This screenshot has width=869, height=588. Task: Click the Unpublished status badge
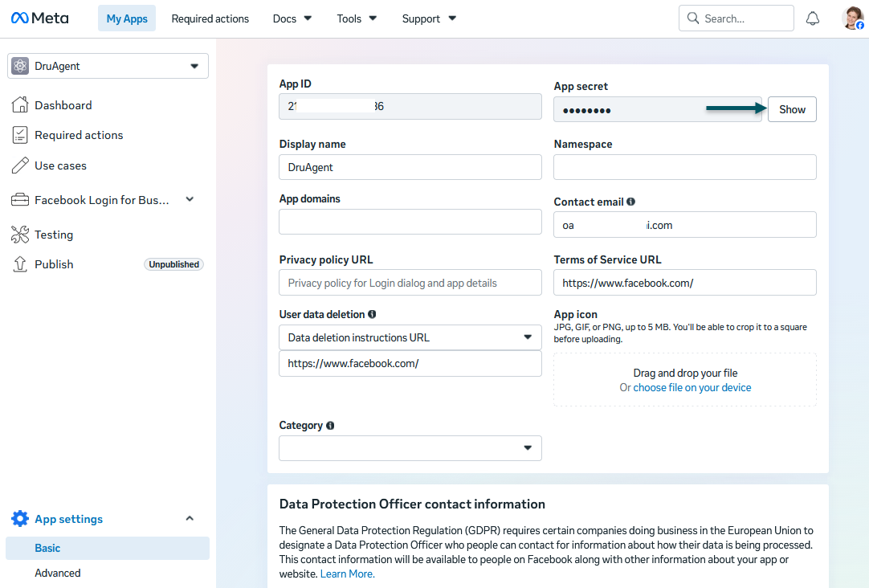[173, 264]
